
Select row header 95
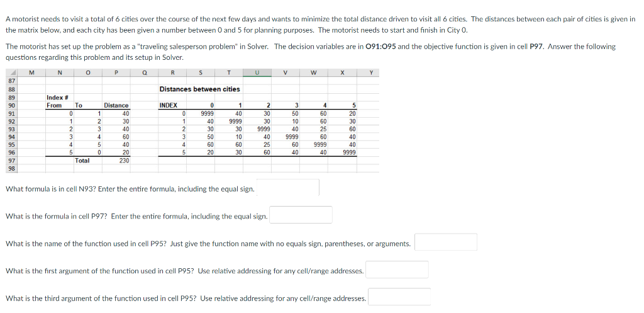click(x=11, y=145)
